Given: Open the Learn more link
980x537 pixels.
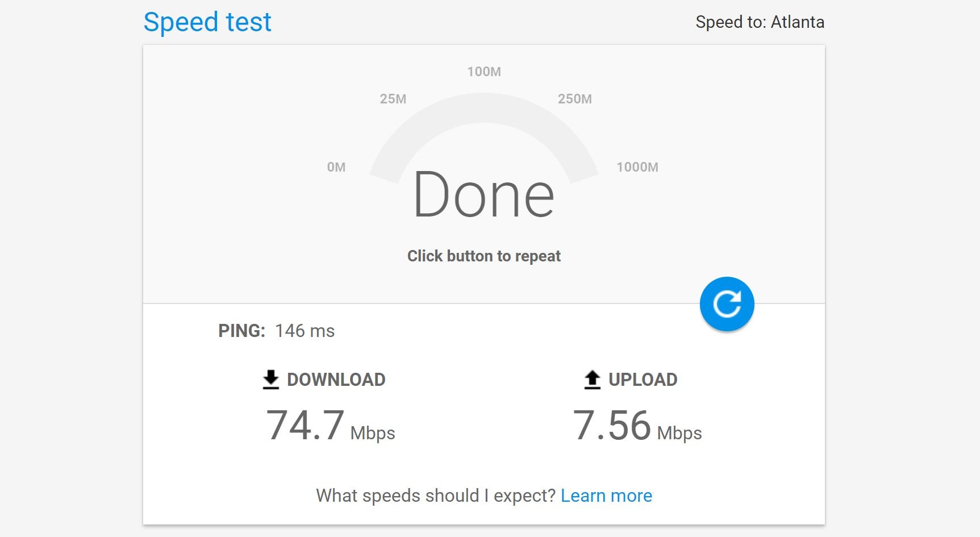Looking at the screenshot, I should coord(606,496).
